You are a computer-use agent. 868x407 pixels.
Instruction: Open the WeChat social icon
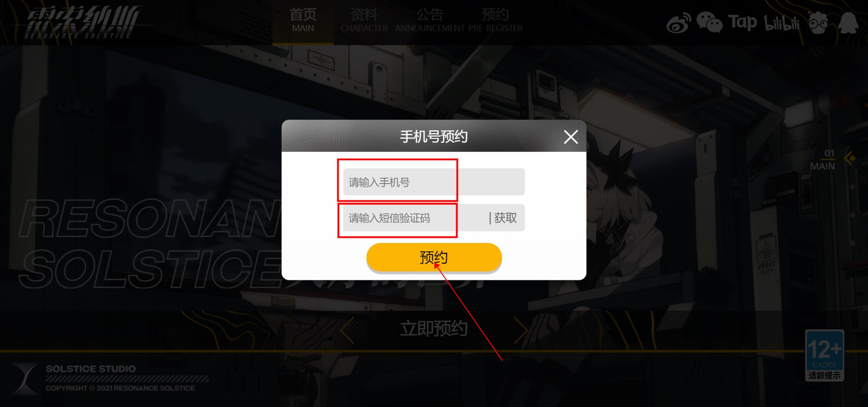(x=709, y=22)
